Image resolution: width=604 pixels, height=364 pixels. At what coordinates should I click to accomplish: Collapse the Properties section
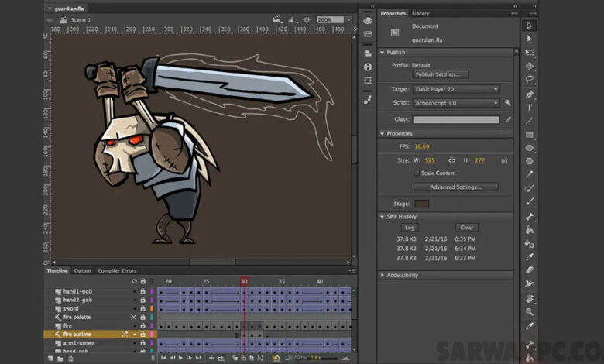(x=382, y=134)
